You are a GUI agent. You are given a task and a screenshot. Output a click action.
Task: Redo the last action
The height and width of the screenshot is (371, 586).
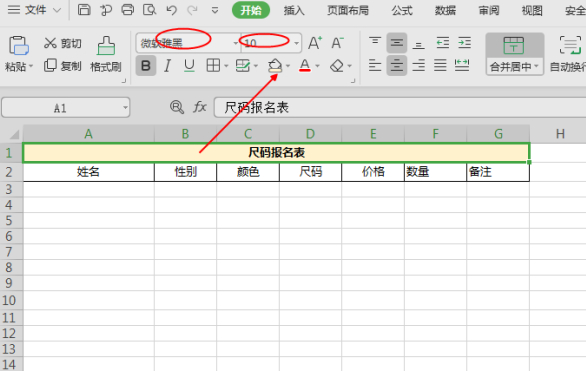(192, 10)
